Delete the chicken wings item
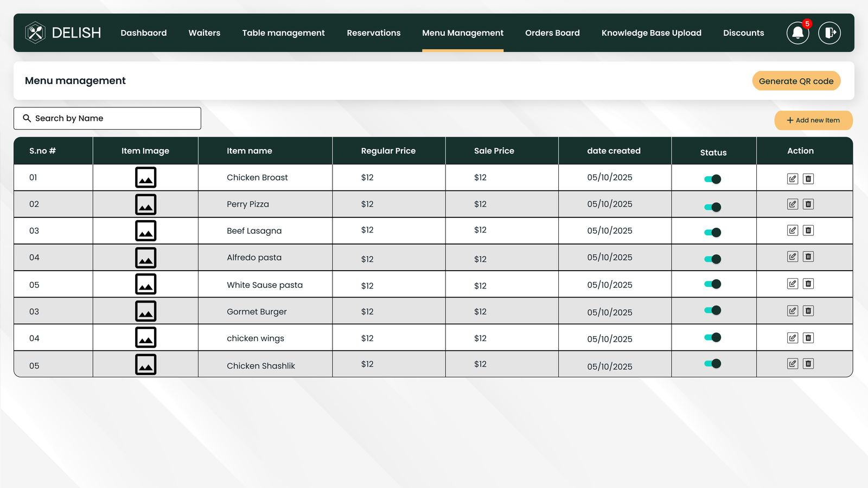The width and height of the screenshot is (868, 488). point(808,338)
